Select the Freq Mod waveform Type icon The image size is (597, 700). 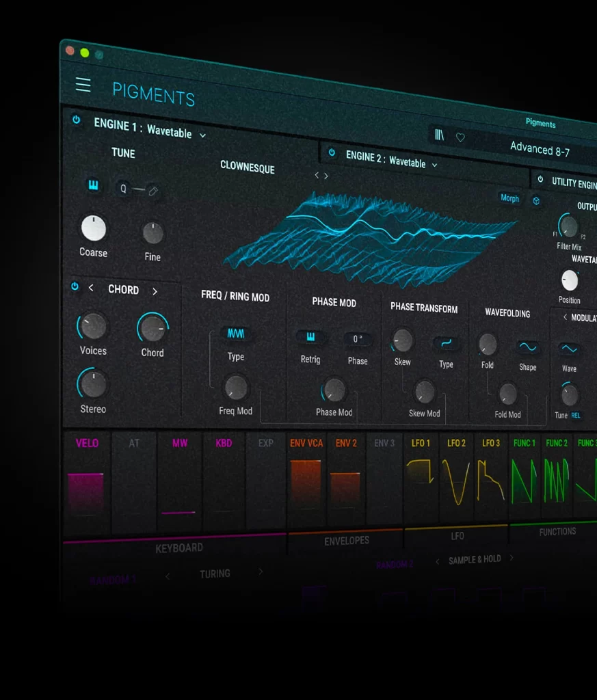point(235,334)
